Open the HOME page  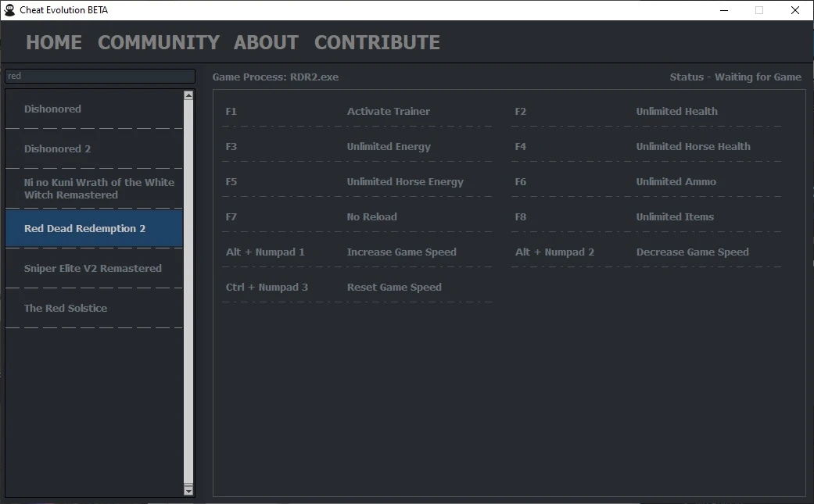(54, 42)
